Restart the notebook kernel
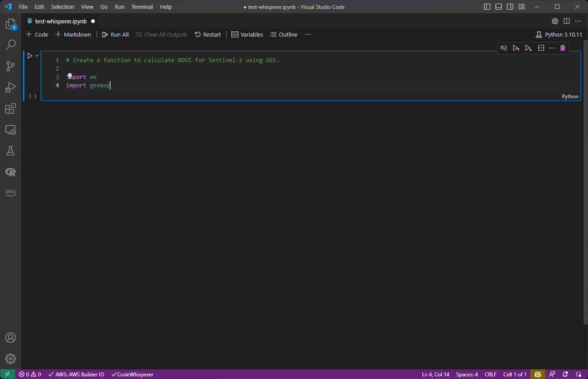The width and height of the screenshot is (588, 379). (207, 34)
